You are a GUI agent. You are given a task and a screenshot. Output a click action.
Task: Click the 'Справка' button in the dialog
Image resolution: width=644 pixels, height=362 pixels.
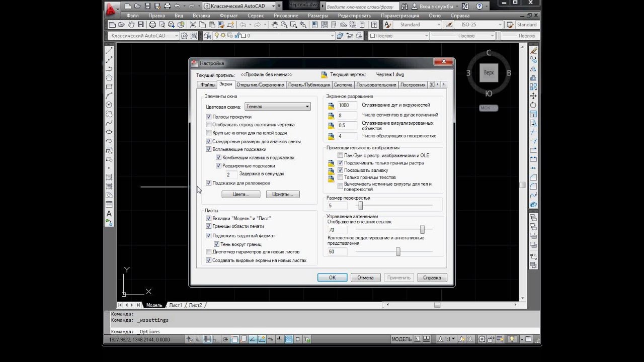tap(432, 278)
